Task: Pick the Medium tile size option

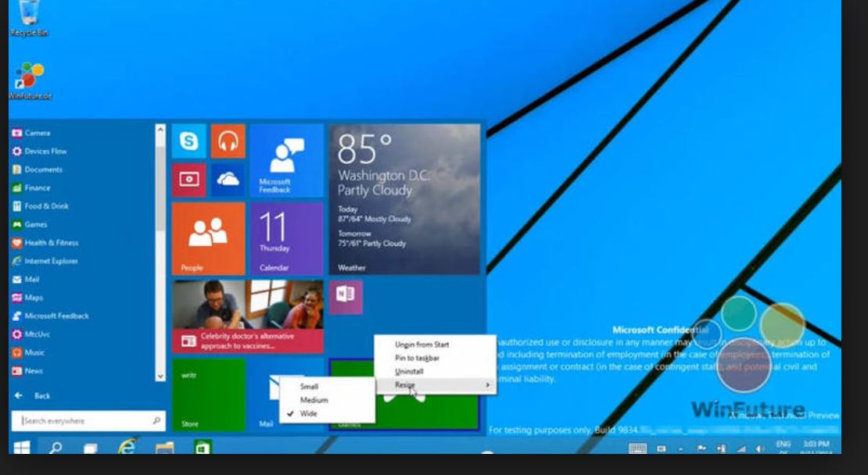Action: [x=314, y=400]
